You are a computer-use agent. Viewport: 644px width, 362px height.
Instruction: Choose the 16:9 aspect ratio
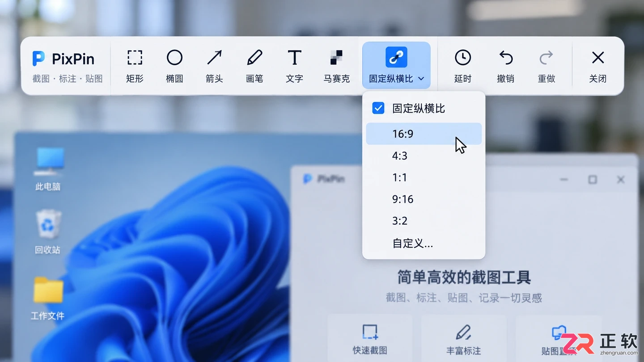424,134
